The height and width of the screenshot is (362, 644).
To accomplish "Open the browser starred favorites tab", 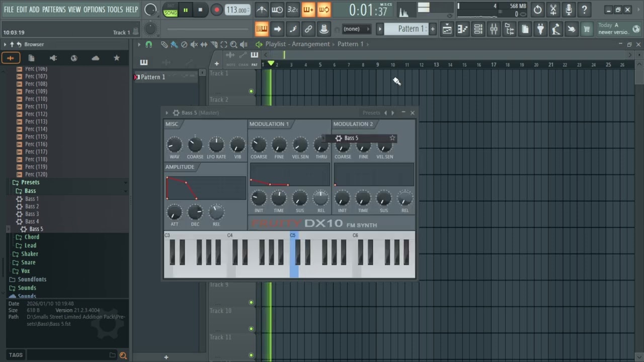I will pos(117,58).
